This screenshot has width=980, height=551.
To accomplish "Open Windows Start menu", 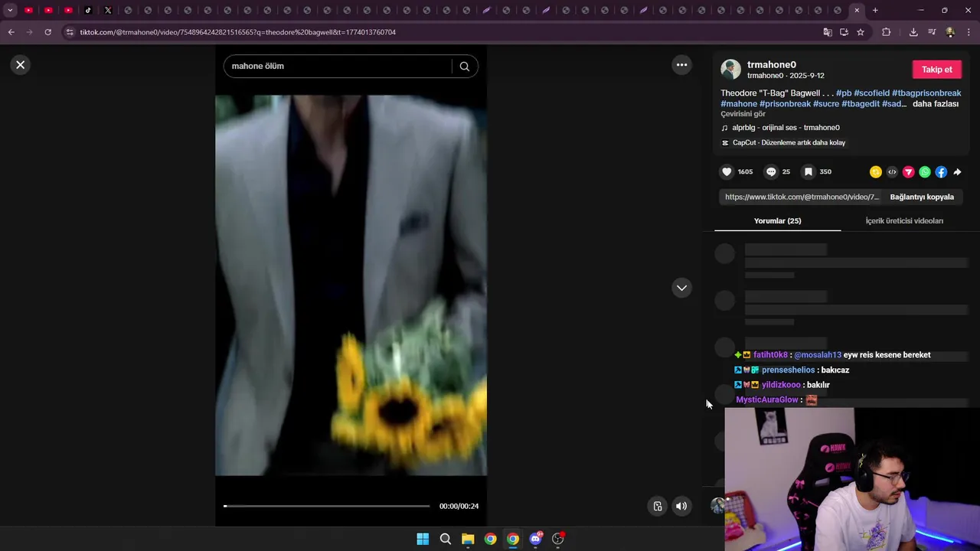I will click(x=423, y=539).
